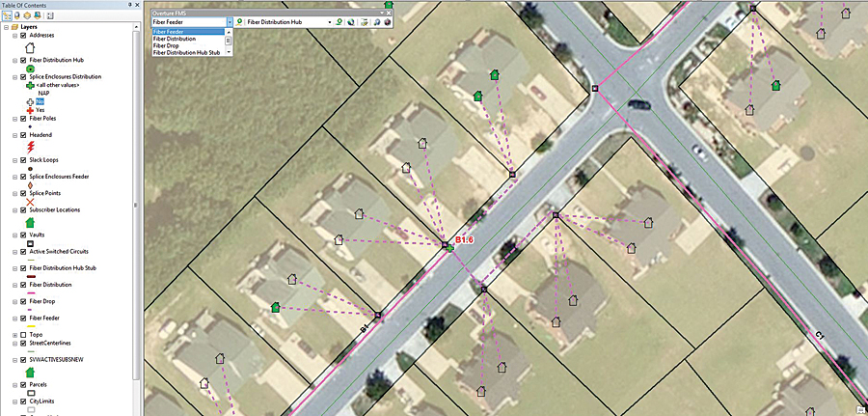Click the green Subscriber Locations house symbol

click(31, 222)
